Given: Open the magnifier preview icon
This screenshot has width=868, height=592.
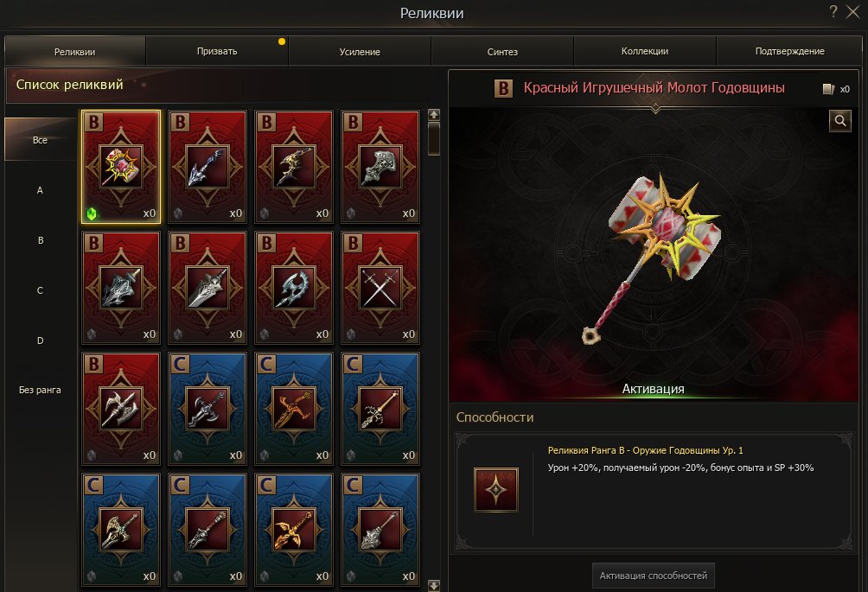Looking at the screenshot, I should 839,121.
